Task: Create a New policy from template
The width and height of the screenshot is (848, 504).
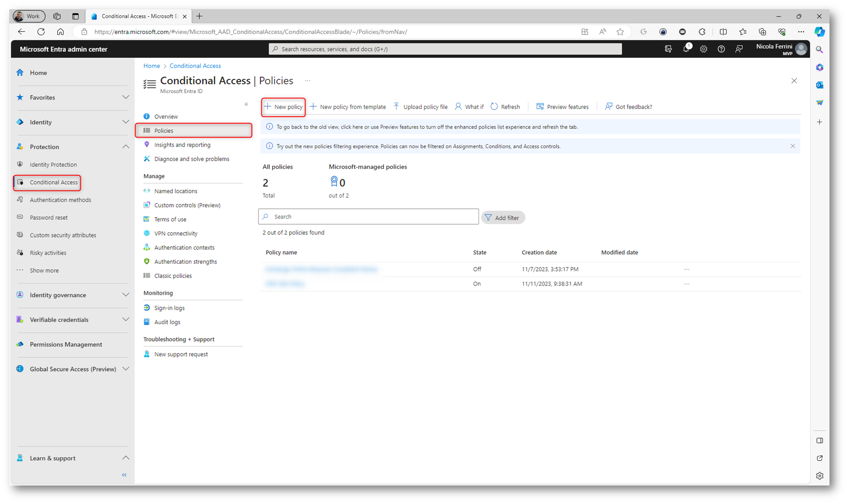Action: (347, 107)
